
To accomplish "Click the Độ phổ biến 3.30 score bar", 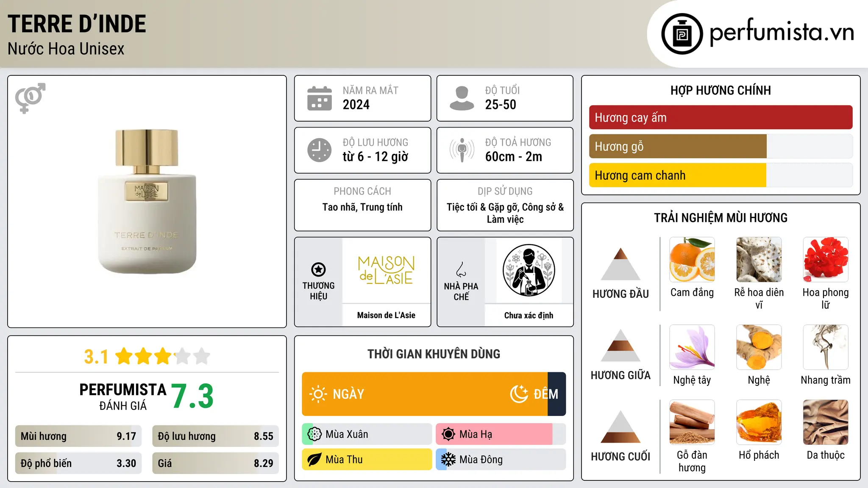I will 78,463.
